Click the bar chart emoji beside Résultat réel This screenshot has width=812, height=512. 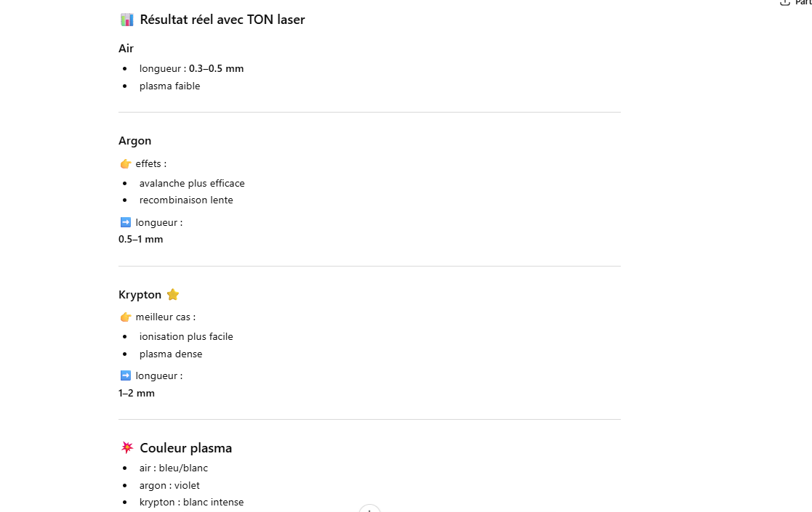pyautogui.click(x=126, y=20)
